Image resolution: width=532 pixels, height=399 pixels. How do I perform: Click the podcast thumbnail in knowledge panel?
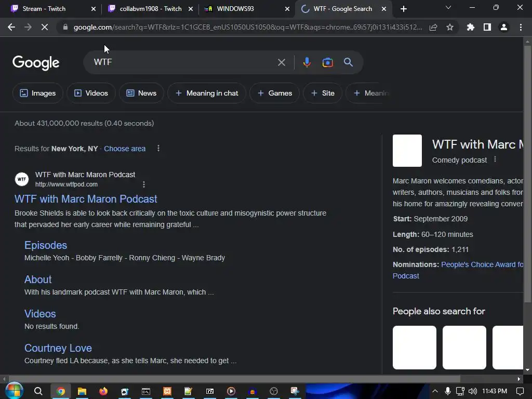point(407,151)
